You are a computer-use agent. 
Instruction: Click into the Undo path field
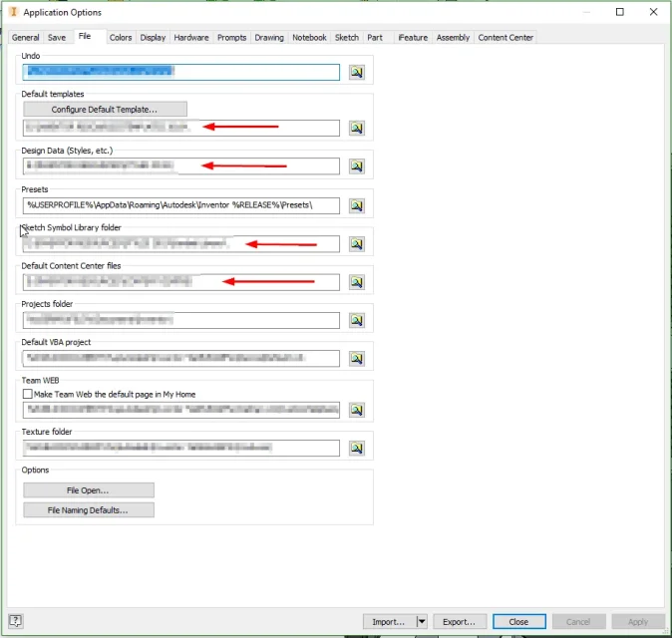[180, 72]
